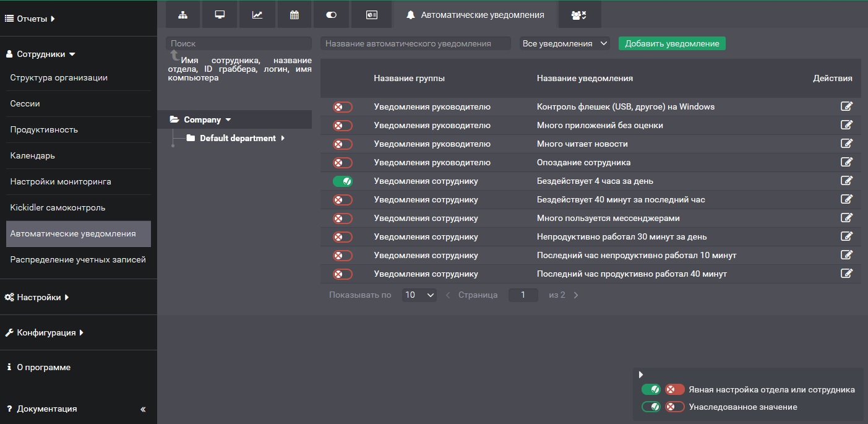Open the organization structure tab icon

click(183, 15)
